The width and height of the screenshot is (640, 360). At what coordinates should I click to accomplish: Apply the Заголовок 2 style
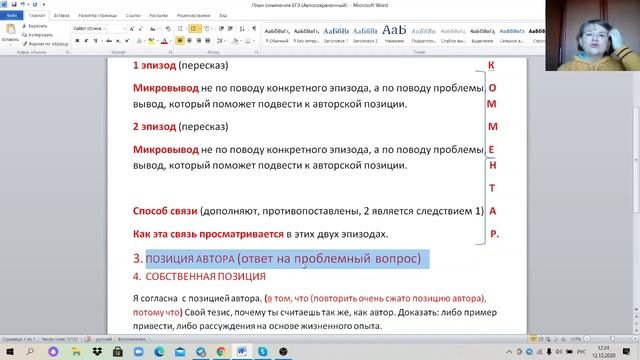[x=365, y=35]
